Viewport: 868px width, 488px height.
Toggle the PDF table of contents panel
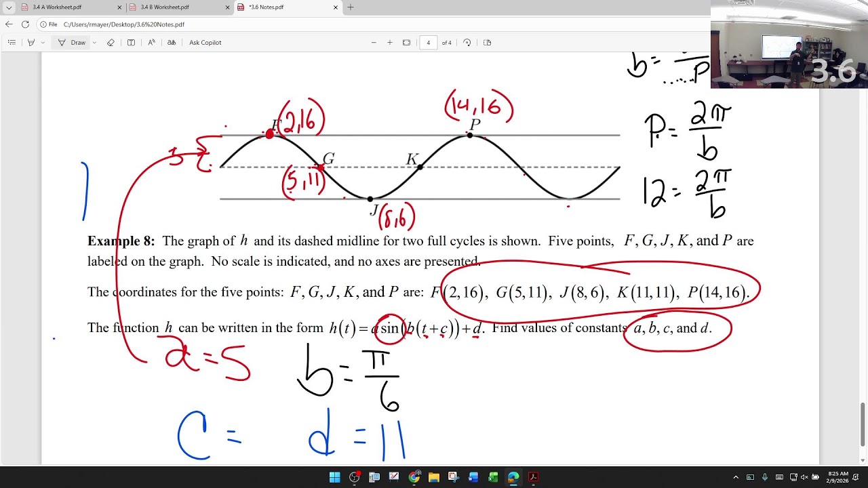[12, 42]
